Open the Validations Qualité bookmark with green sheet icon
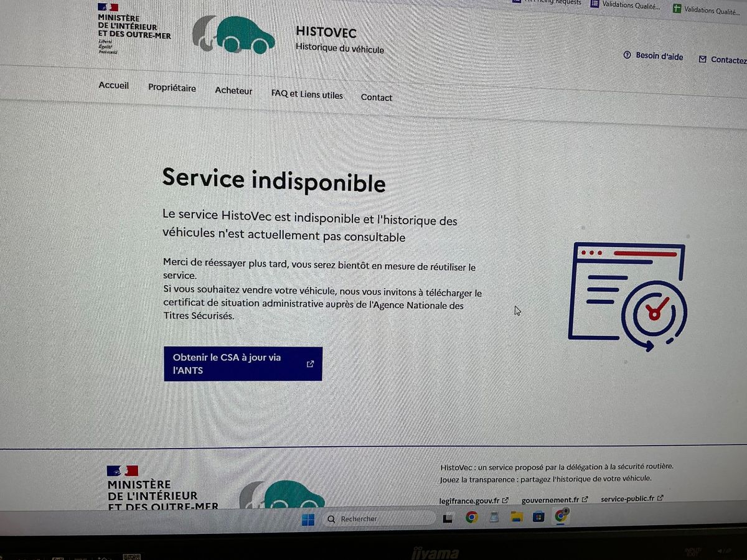 point(707,9)
